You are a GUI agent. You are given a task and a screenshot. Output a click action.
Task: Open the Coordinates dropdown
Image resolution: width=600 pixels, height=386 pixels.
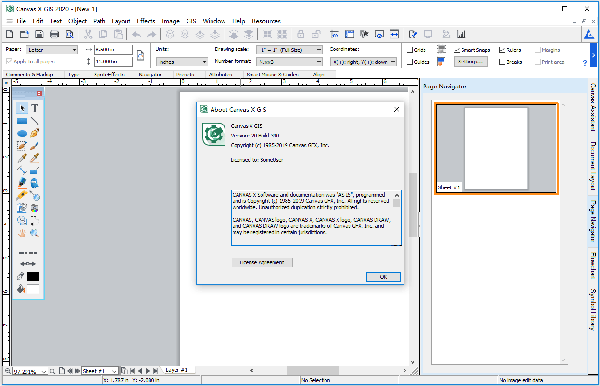[363, 62]
